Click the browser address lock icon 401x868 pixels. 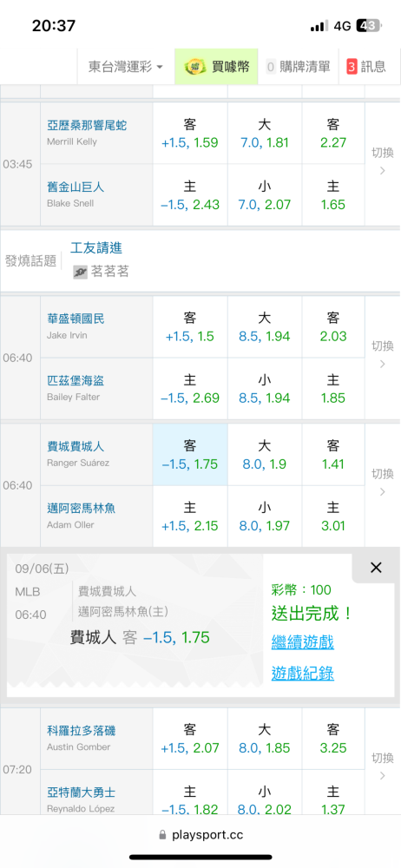click(x=162, y=835)
